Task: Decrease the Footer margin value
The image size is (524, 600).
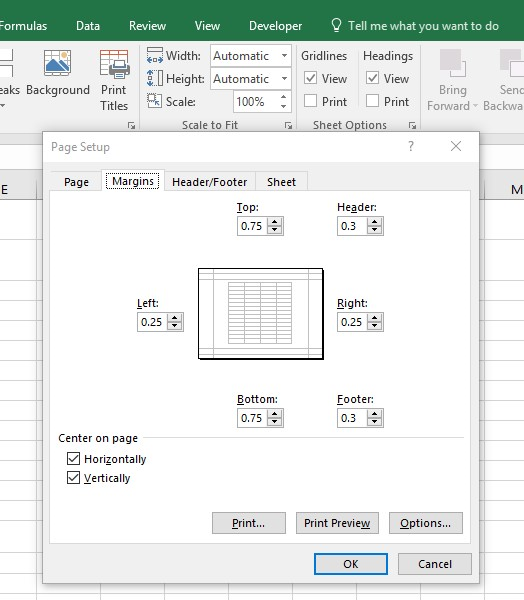Action: point(374,422)
